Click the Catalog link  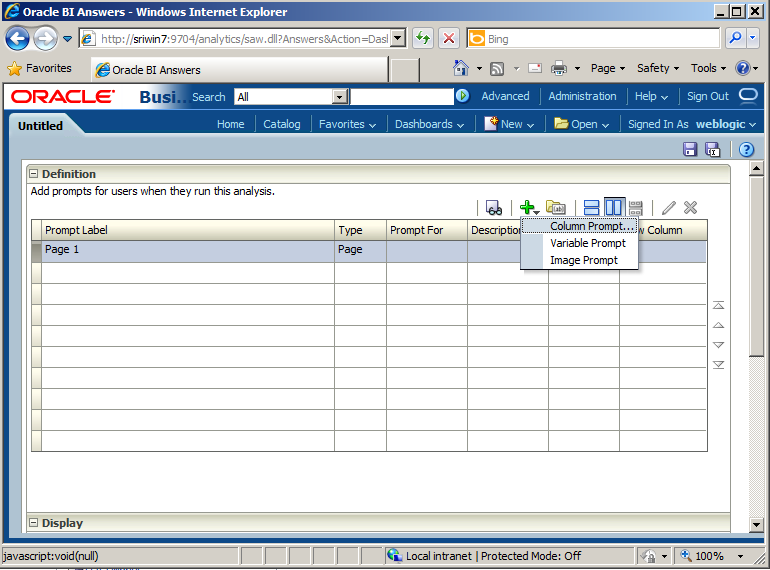281,124
